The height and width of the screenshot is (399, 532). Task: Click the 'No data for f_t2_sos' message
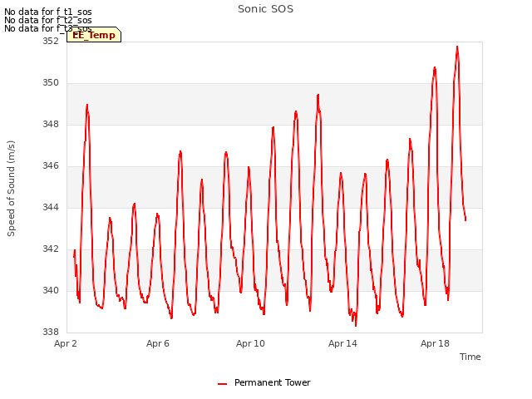tap(48, 20)
